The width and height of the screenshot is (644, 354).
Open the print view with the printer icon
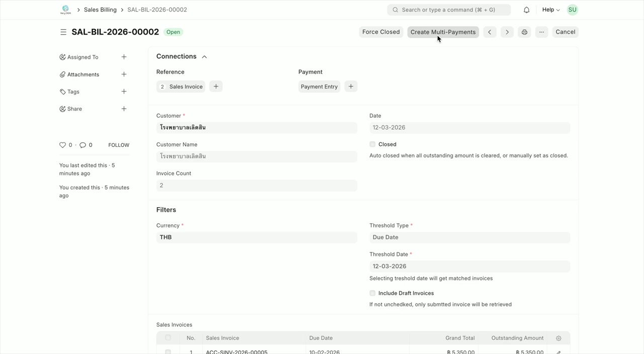pos(524,32)
